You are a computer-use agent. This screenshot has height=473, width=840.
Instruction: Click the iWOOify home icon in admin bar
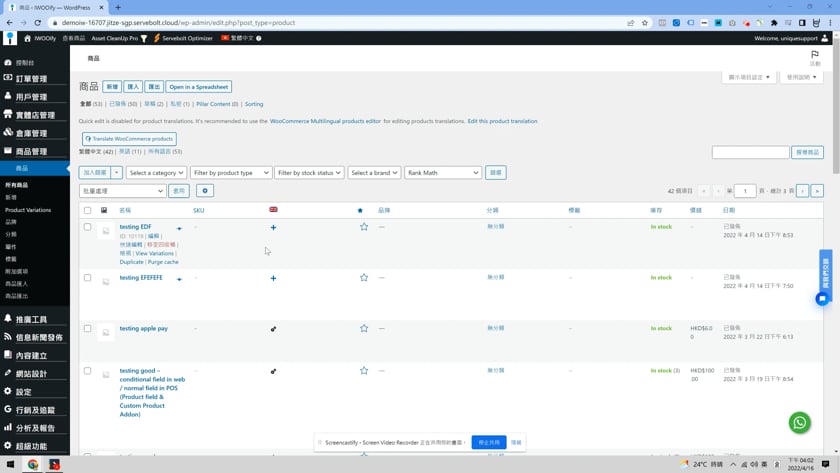click(27, 38)
